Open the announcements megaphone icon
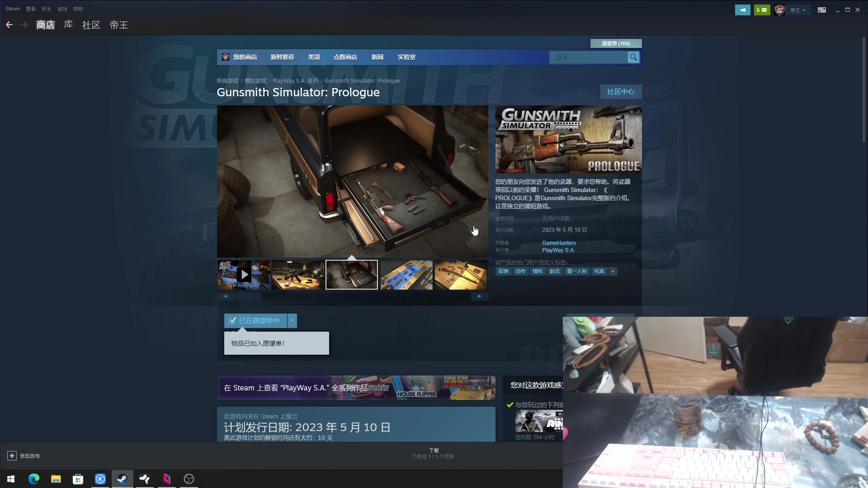868x488 pixels. click(742, 10)
